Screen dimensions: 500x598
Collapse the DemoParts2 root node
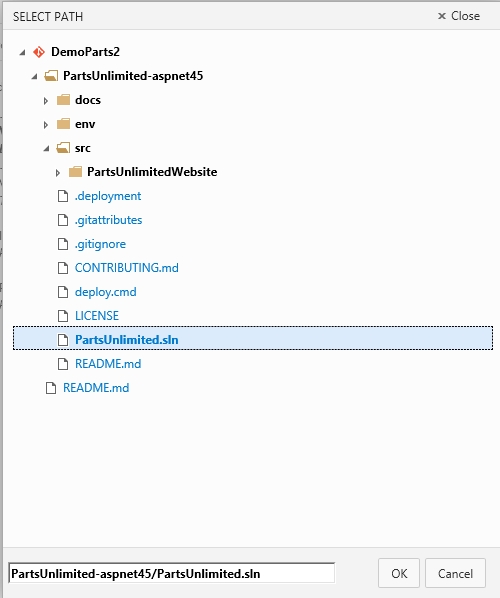23,52
